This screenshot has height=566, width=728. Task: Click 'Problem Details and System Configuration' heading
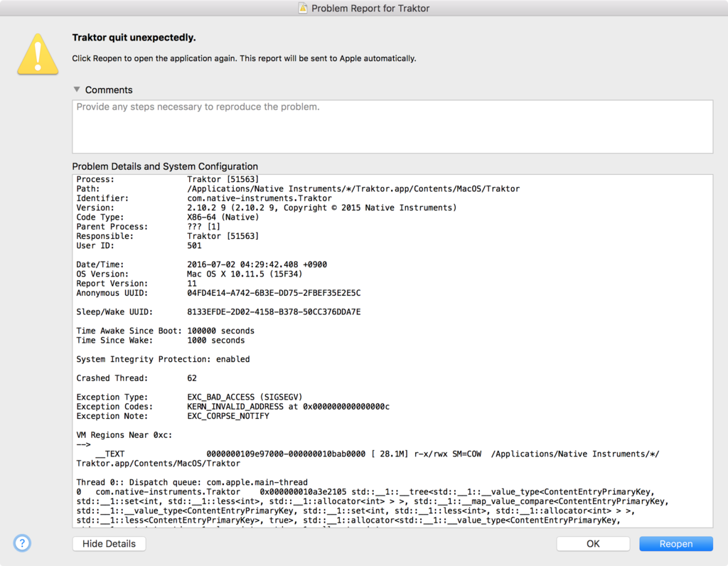(x=165, y=166)
